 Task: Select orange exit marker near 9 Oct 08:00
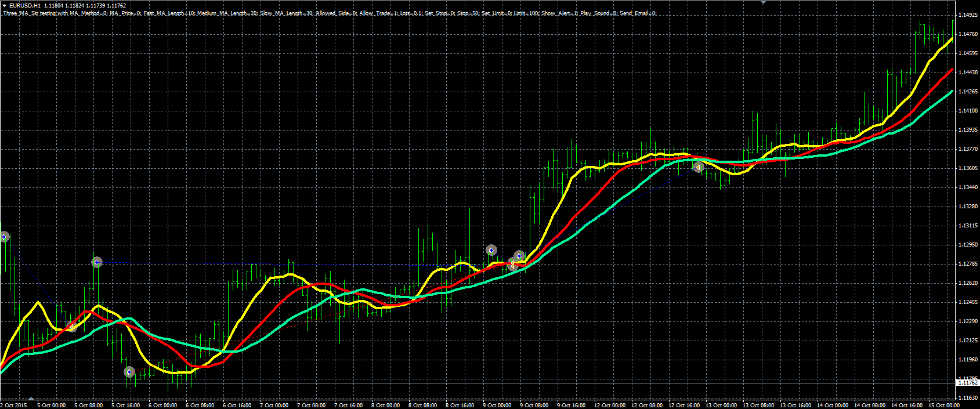512,265
